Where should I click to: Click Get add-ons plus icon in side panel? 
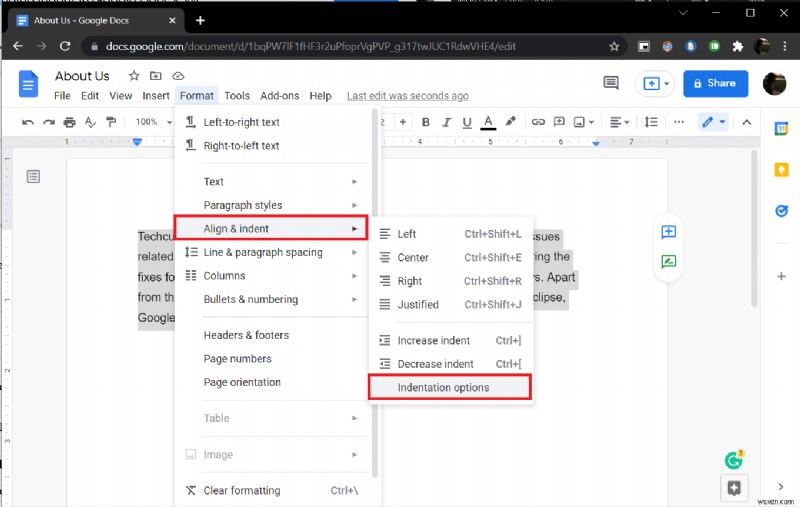tap(781, 276)
